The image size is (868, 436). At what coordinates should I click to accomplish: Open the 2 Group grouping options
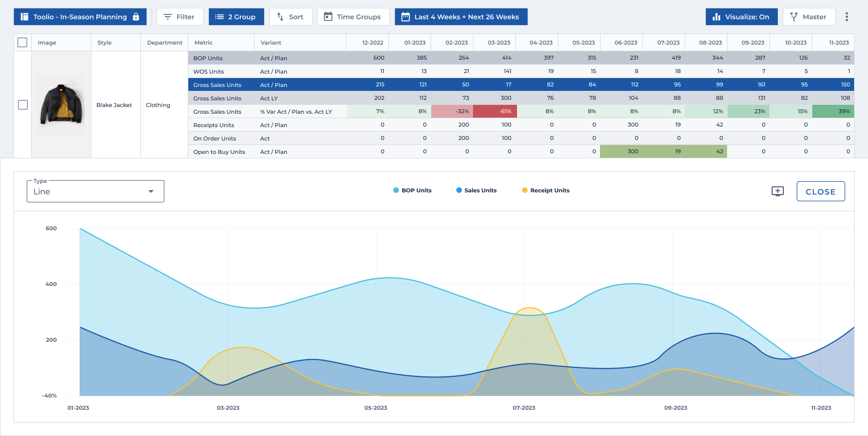coord(236,17)
